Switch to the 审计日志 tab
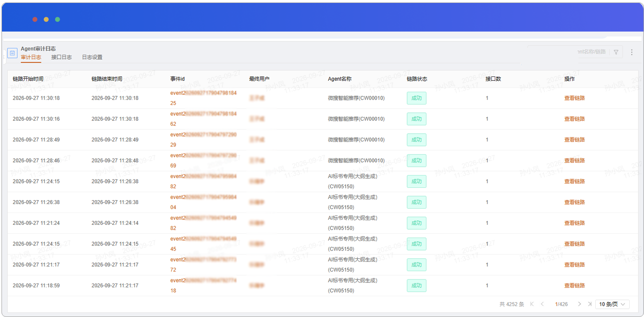The height and width of the screenshot is (317, 644). pos(31,57)
